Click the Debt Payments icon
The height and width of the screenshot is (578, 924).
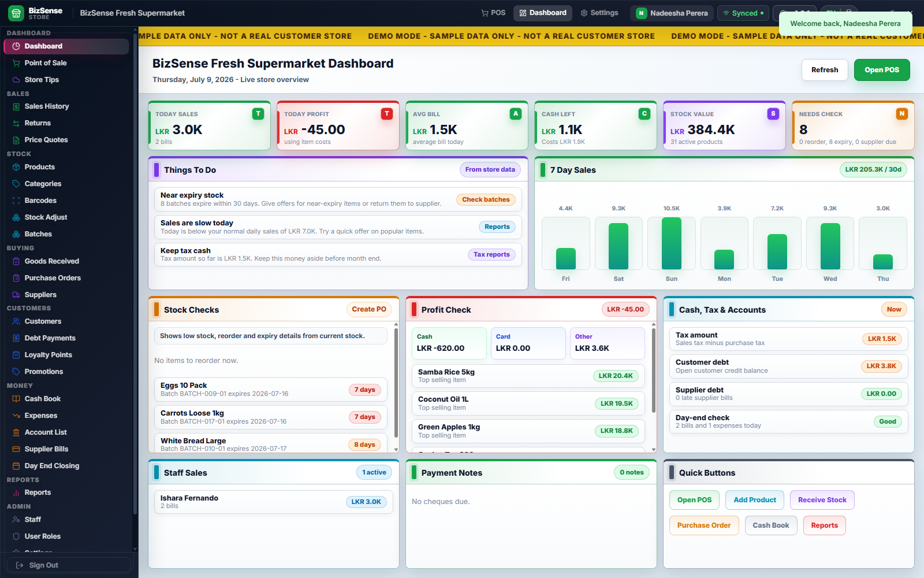coord(16,338)
